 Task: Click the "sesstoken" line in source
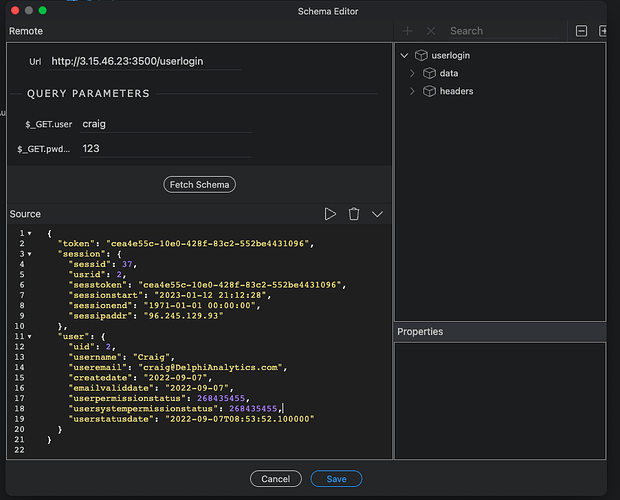coord(208,285)
